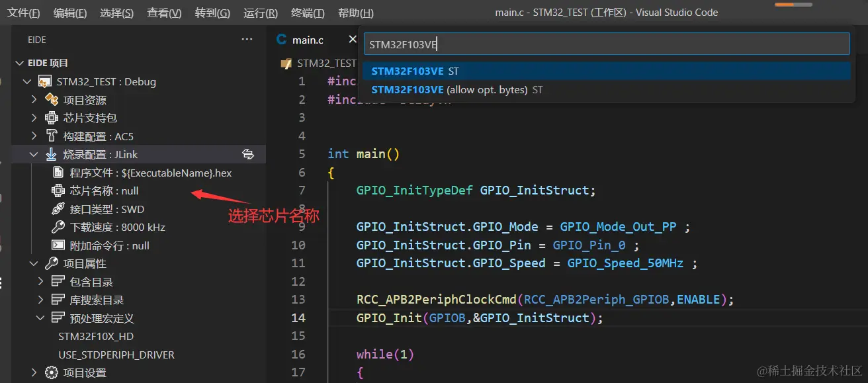Collapse the 预处理宏定义 node
868x383 pixels.
point(41,318)
